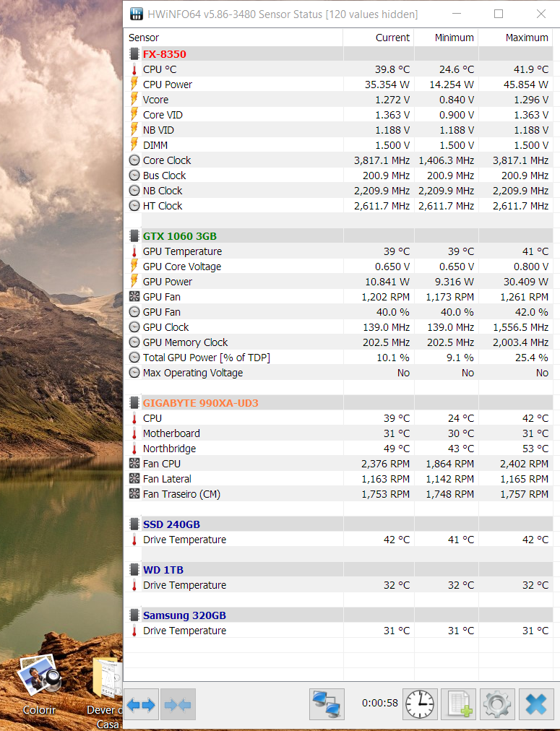This screenshot has width=560, height=731.
Task: Click the GTX 1060 3GB chip icon
Action: 134,236
